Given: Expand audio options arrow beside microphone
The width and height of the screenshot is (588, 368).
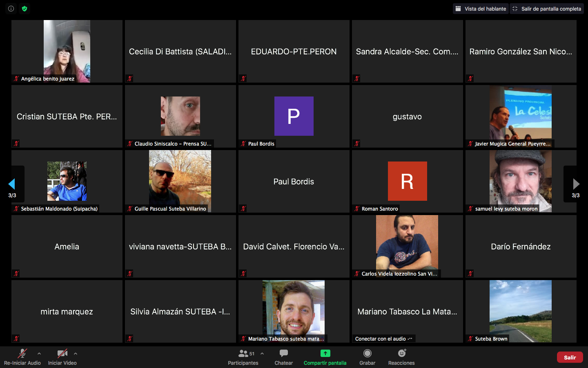Looking at the screenshot, I should click(x=39, y=354).
